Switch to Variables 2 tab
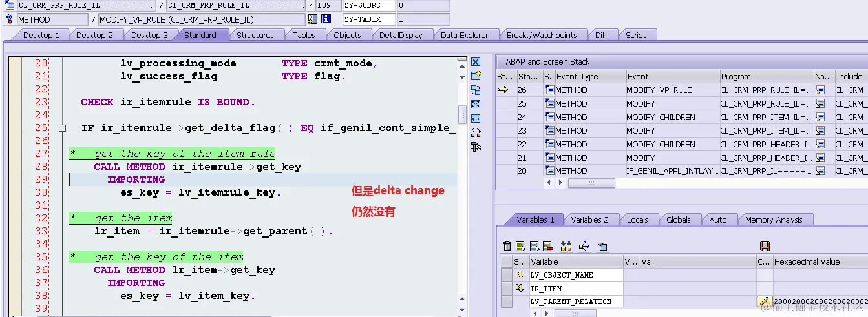The image size is (868, 317). click(589, 220)
